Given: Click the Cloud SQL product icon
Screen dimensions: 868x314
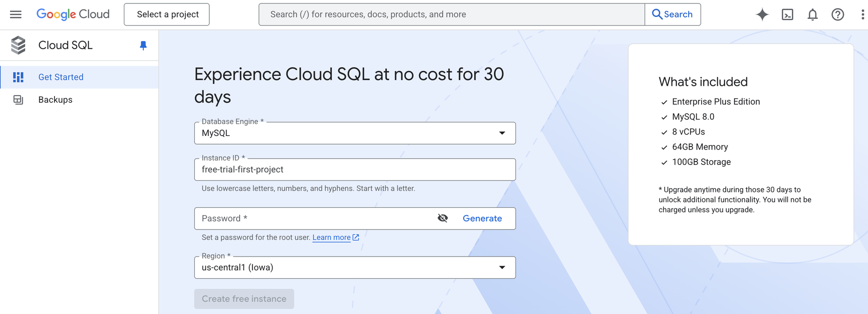Looking at the screenshot, I should coord(18,45).
